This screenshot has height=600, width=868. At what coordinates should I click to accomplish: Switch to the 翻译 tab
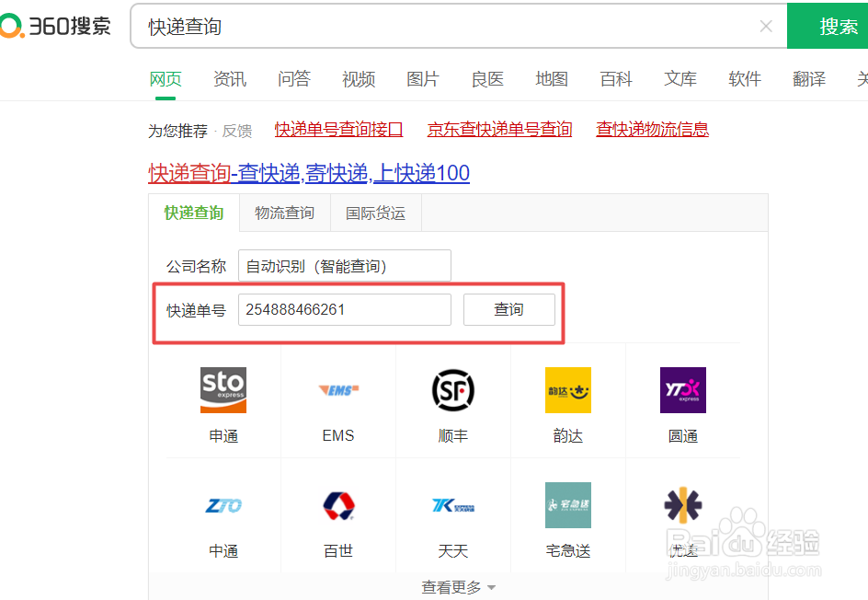point(809,79)
